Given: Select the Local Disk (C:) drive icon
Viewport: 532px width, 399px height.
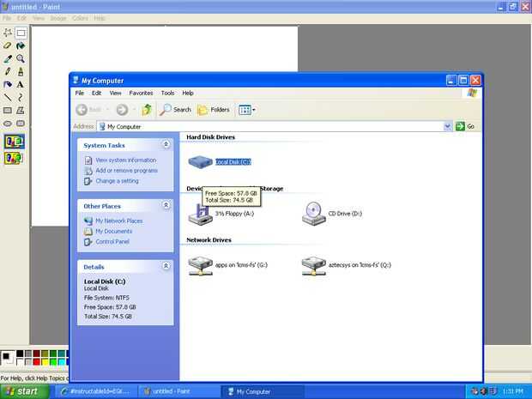Looking at the screenshot, I should click(x=200, y=162).
